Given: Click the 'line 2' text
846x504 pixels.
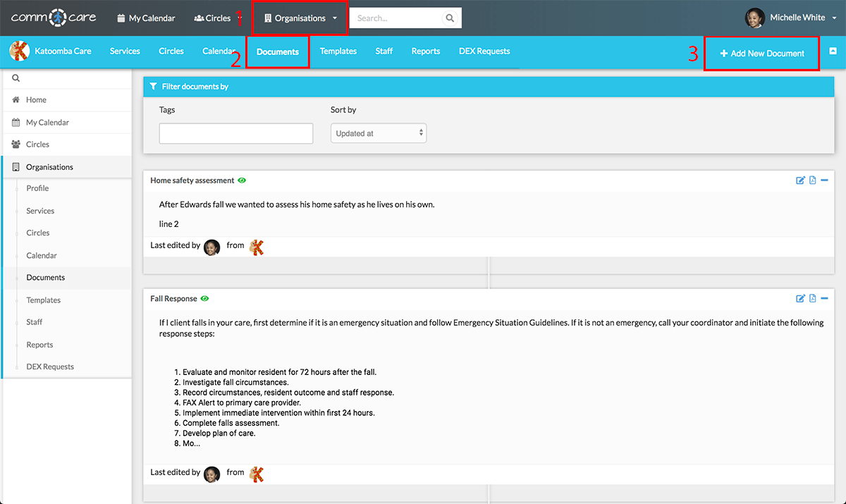Looking at the screenshot, I should point(169,224).
